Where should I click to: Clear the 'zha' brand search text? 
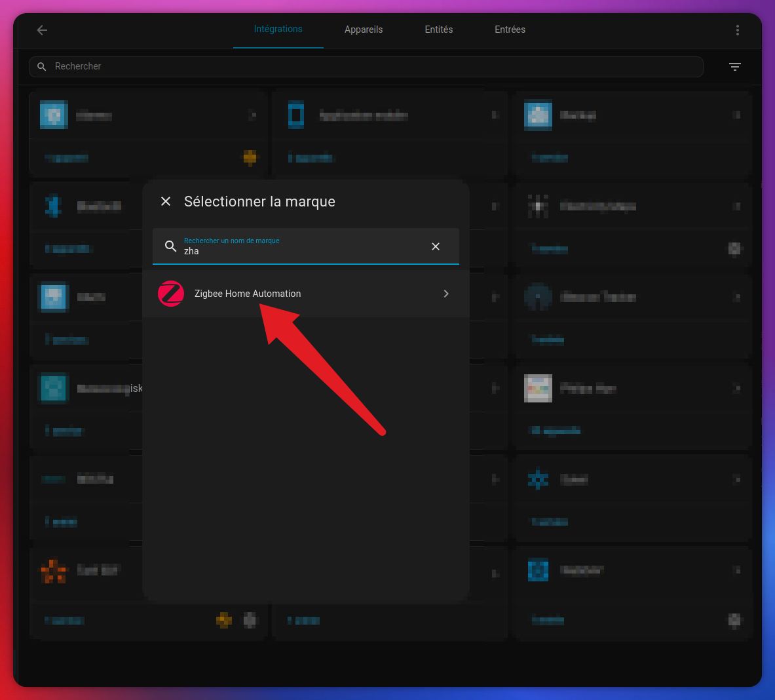click(436, 246)
